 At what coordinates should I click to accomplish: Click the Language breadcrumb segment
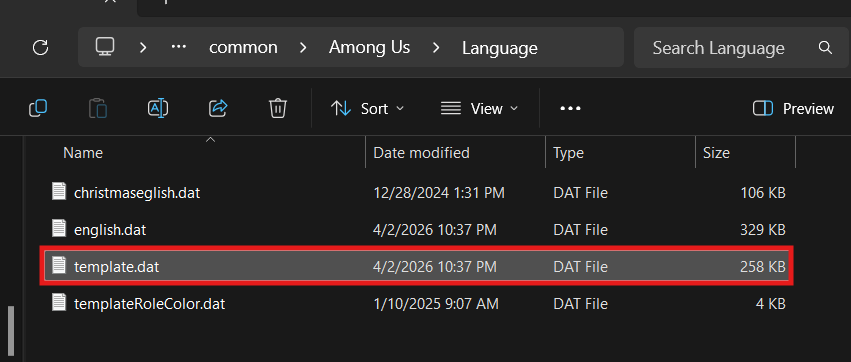[500, 48]
